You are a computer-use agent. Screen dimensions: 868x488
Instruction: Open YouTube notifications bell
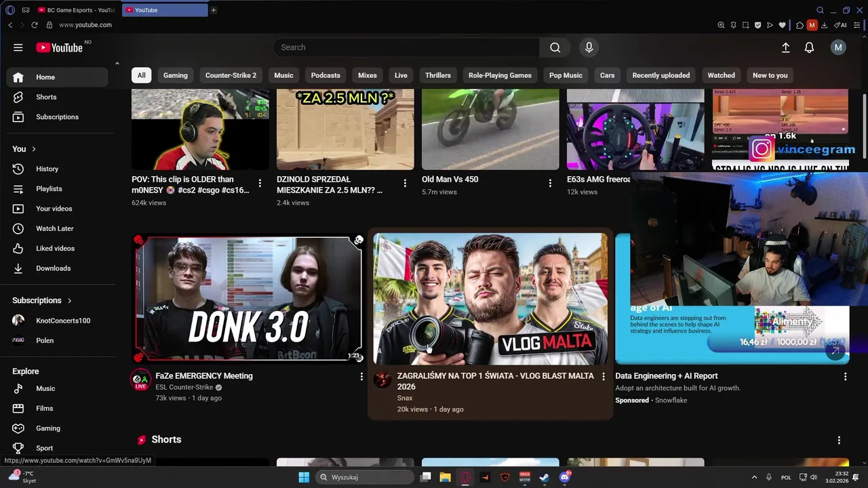coord(809,47)
